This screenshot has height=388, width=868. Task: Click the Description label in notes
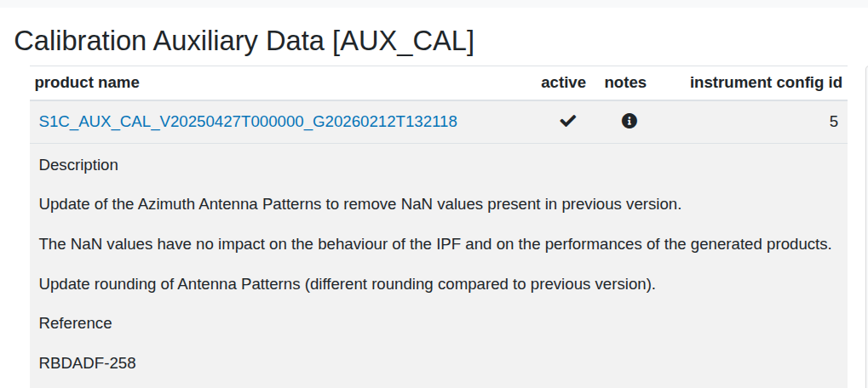point(78,165)
